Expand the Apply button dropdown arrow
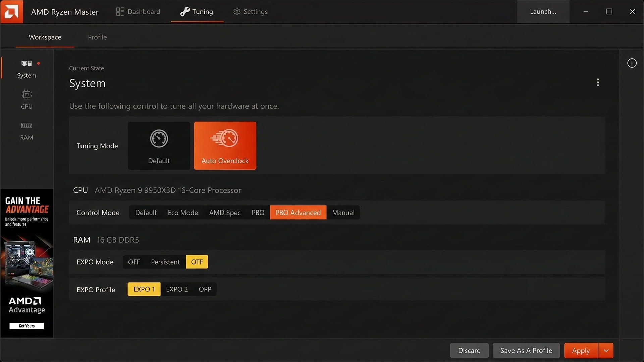The height and width of the screenshot is (362, 644). [x=606, y=350]
